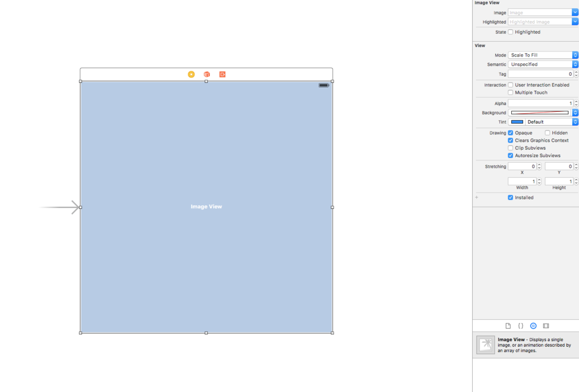This screenshot has height=392, width=579.
Task: Open the File Template library tab
Action: pyautogui.click(x=508, y=326)
